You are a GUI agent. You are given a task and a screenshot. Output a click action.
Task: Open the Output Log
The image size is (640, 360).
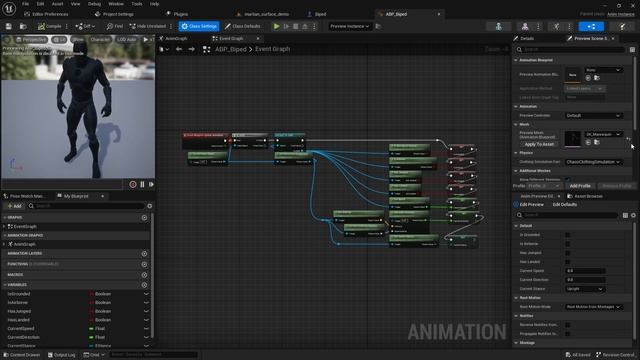pyautogui.click(x=61, y=355)
